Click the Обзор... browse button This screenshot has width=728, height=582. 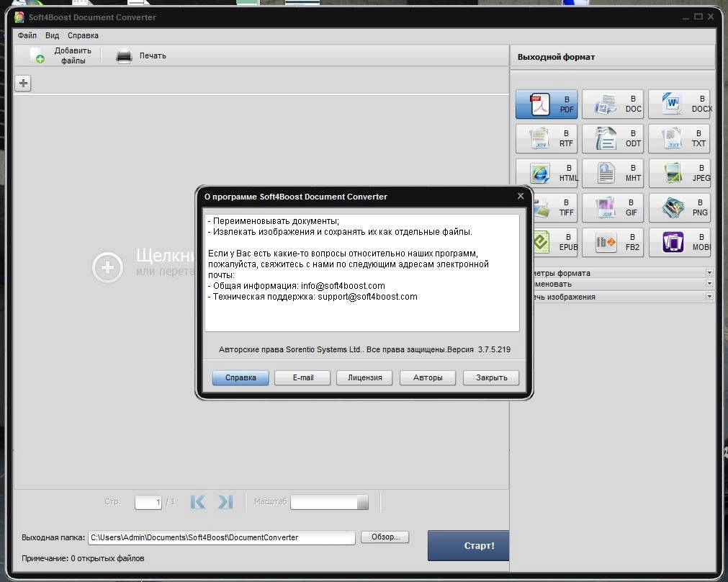point(385,537)
